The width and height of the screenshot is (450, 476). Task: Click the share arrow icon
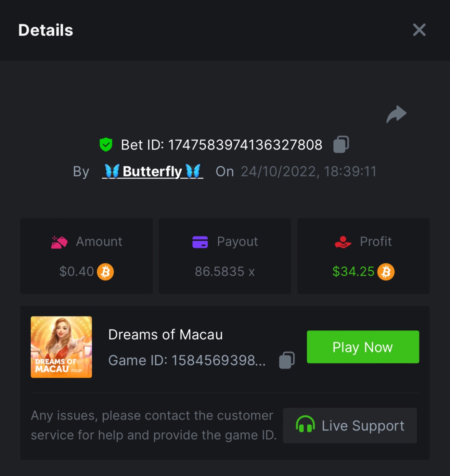coord(396,114)
